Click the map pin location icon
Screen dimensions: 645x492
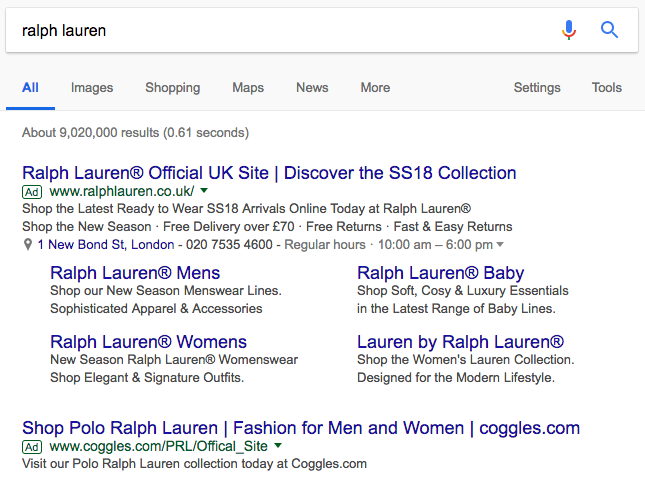(28, 244)
